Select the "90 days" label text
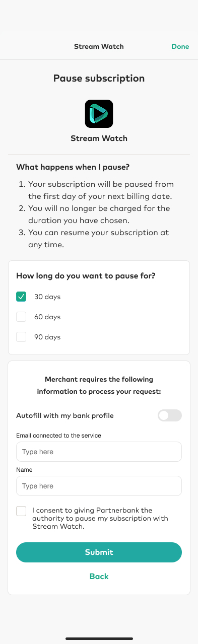This screenshot has height=644, width=198. click(47, 337)
